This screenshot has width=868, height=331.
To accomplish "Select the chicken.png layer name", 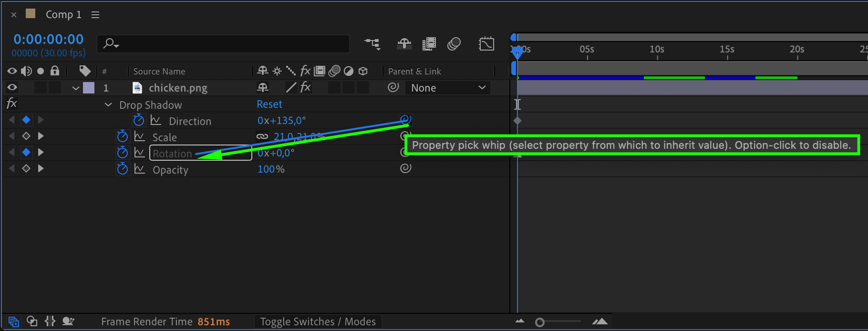I will tap(178, 88).
